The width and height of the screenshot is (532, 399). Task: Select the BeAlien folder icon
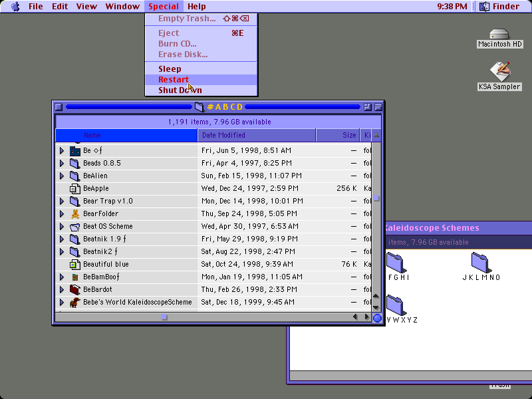[x=75, y=176]
